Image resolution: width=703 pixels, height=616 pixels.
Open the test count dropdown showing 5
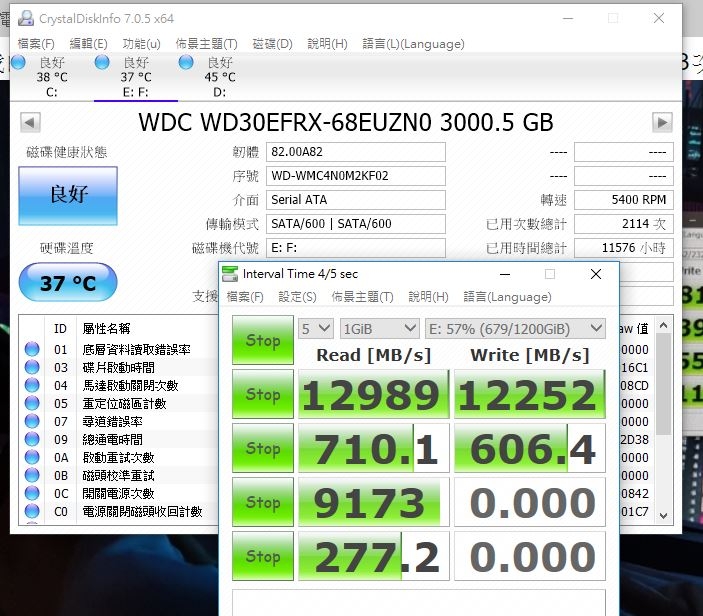(316, 329)
